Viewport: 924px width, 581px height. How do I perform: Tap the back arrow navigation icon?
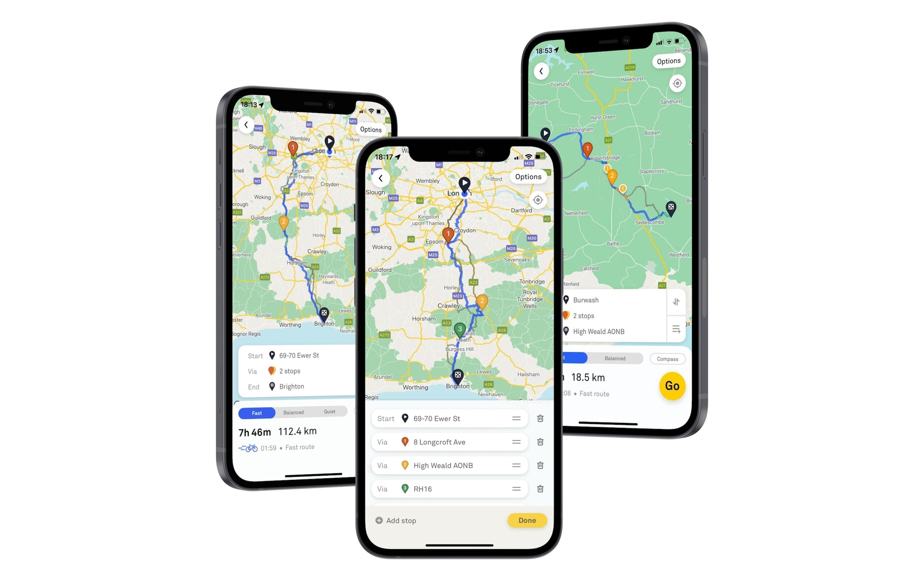point(380,177)
